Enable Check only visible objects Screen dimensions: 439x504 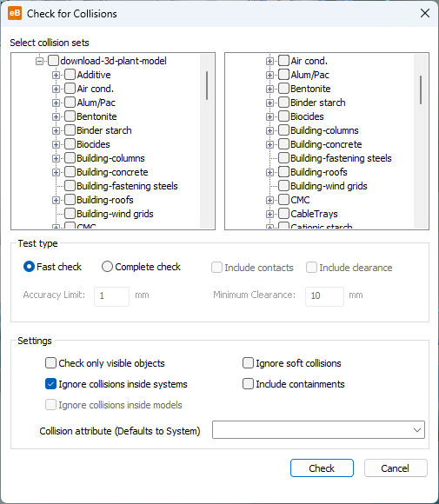(50, 363)
